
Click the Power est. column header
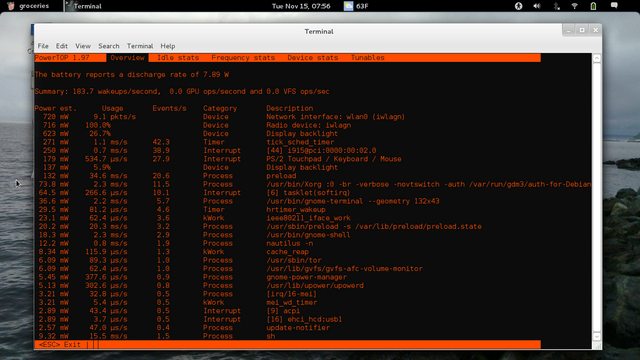coord(56,108)
